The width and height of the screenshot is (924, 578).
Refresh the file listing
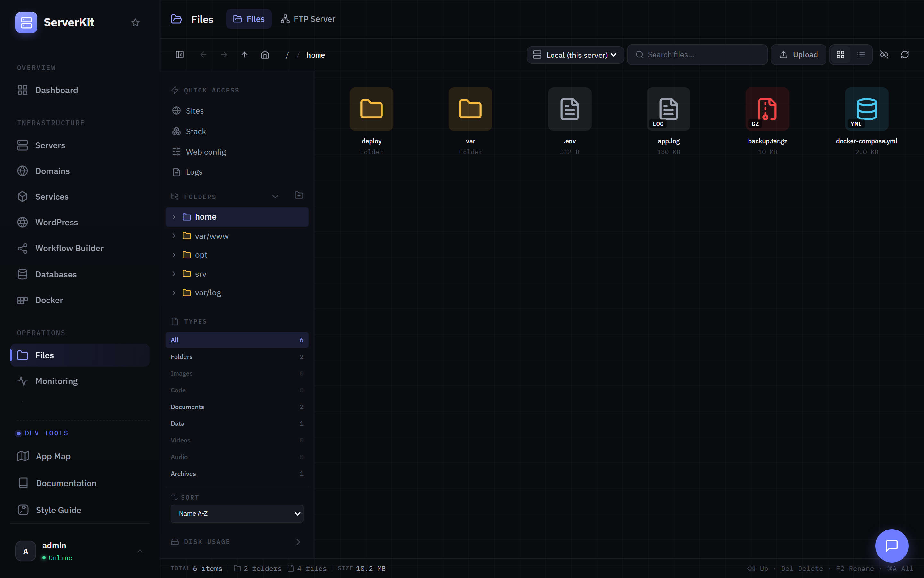904,55
